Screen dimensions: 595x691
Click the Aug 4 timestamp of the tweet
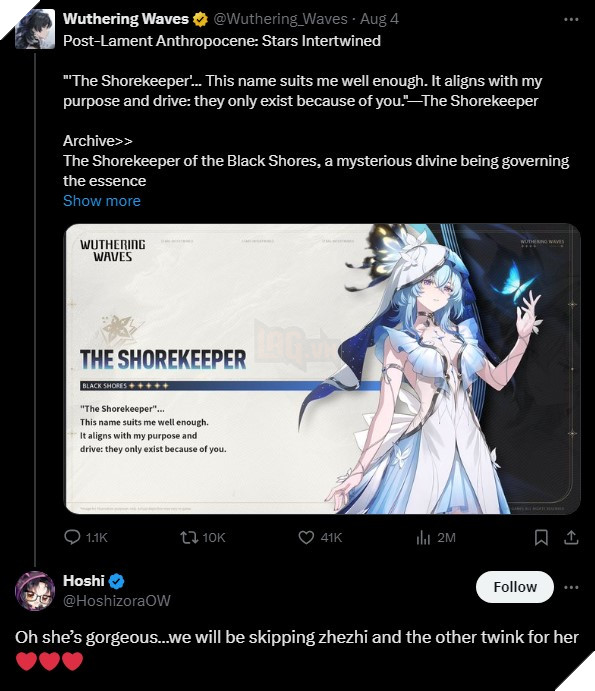(379, 19)
